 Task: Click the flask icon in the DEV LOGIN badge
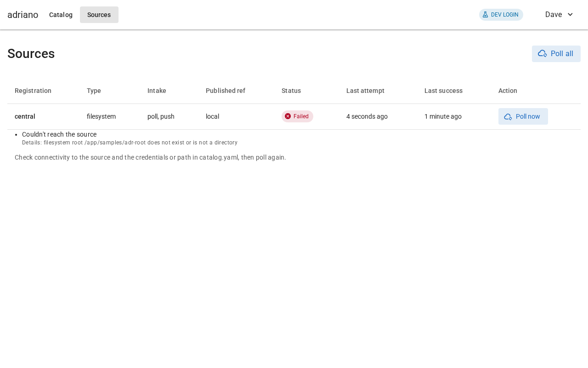485,15
